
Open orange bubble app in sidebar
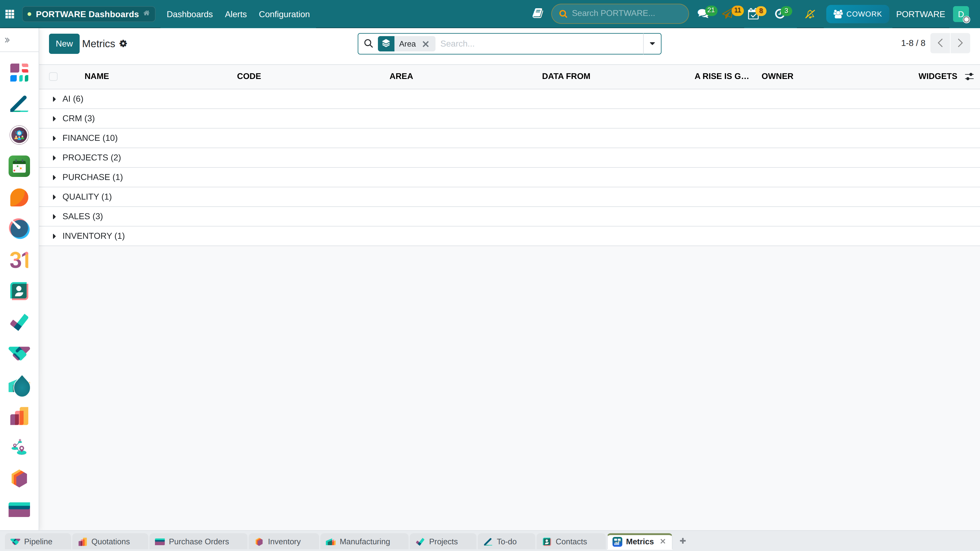click(x=19, y=197)
